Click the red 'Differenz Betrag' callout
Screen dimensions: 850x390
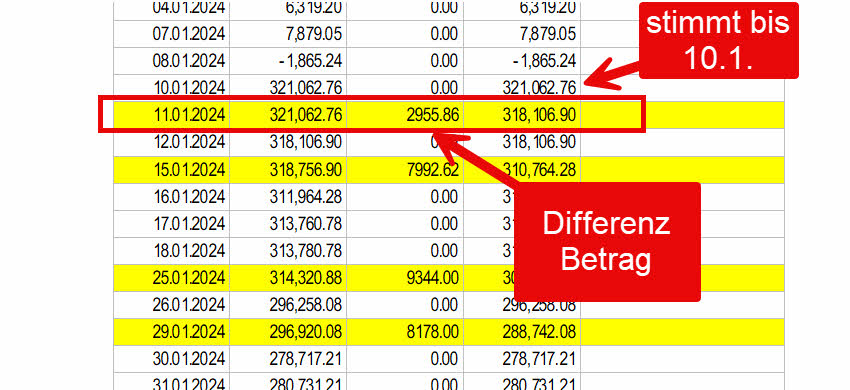(x=607, y=241)
